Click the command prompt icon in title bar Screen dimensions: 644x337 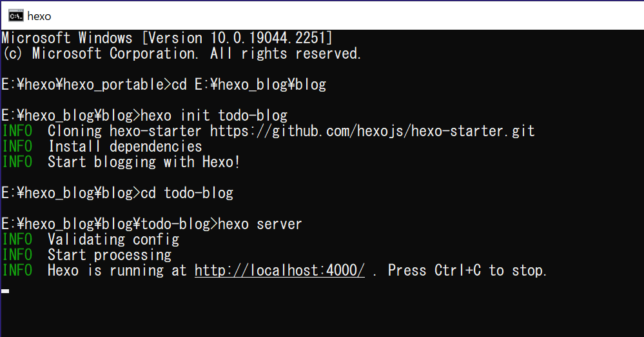pyautogui.click(x=16, y=16)
